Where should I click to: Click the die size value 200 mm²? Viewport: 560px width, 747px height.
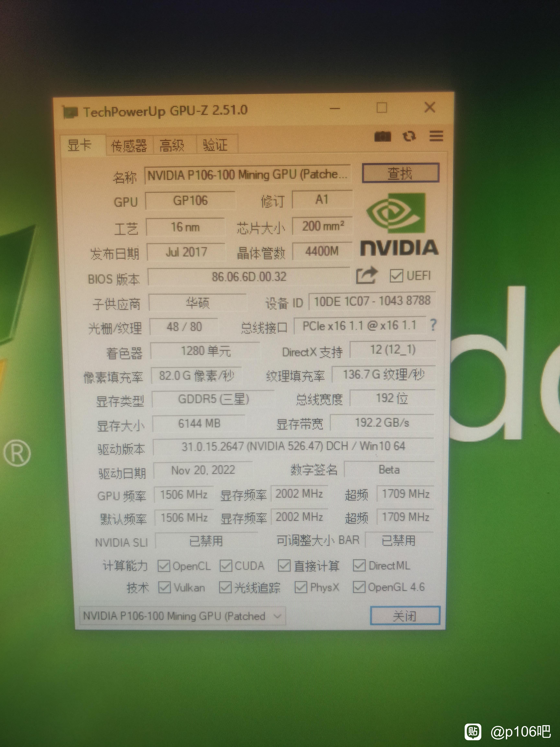[322, 226]
